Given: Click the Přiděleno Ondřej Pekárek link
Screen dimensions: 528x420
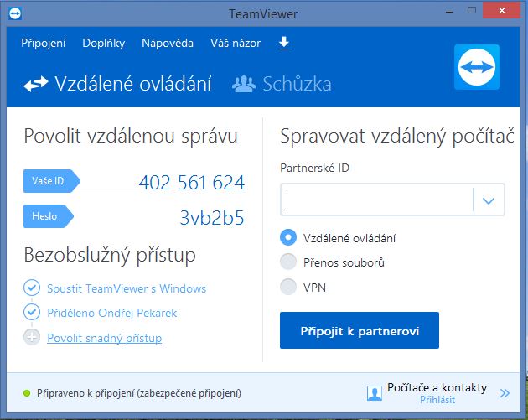Looking at the screenshot, I should coord(111,313).
